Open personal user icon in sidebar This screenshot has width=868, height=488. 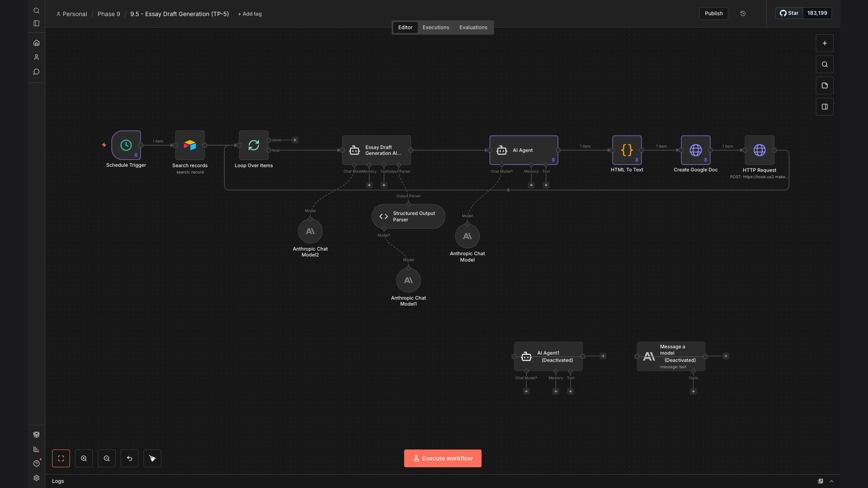coord(36,57)
